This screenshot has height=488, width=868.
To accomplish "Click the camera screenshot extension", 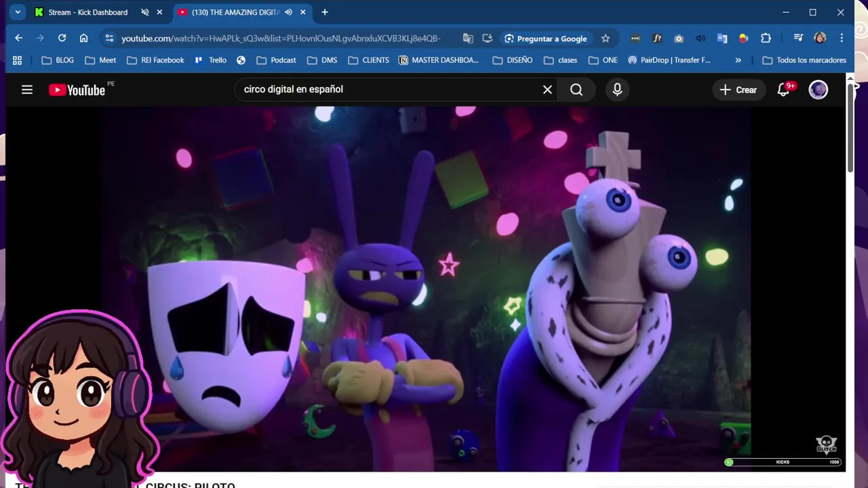I will (x=679, y=39).
